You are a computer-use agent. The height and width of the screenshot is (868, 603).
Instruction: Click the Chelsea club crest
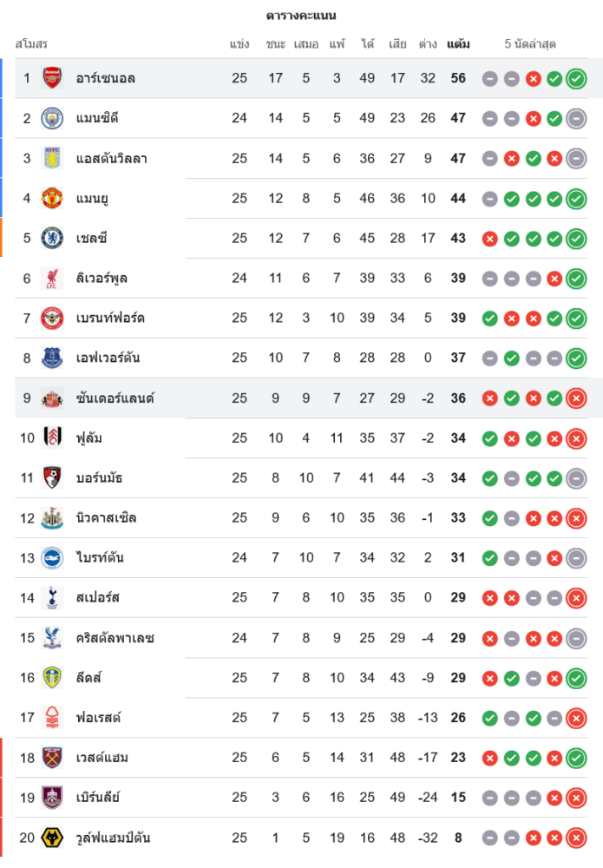pos(52,238)
